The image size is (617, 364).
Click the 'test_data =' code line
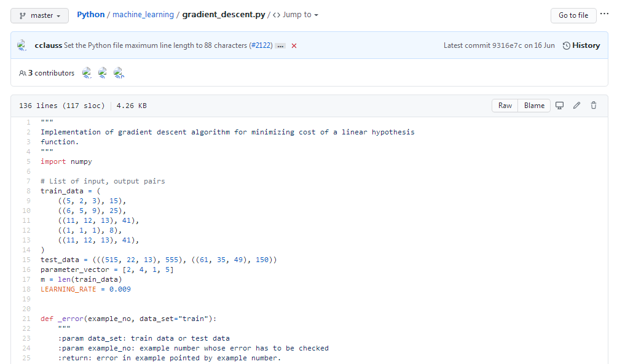coord(159,260)
